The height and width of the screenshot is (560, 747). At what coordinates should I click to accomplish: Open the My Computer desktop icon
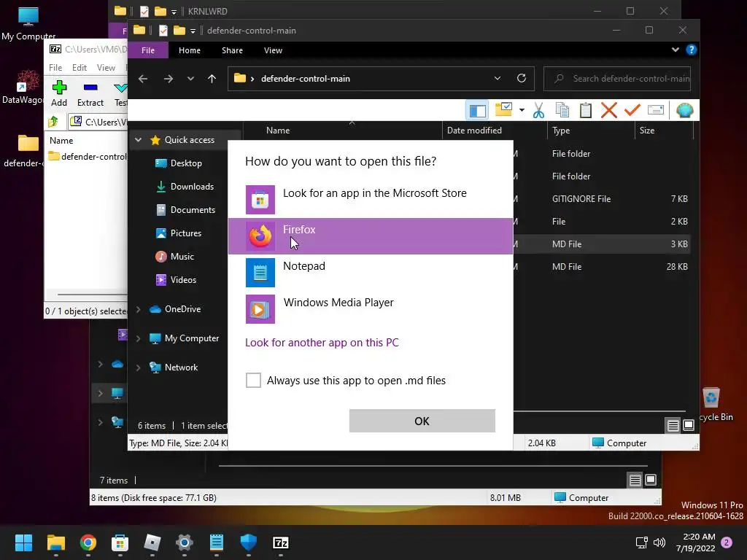(x=28, y=24)
